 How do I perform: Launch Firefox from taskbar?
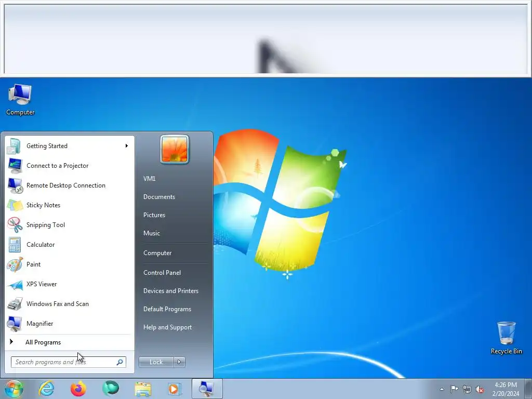[78, 389]
